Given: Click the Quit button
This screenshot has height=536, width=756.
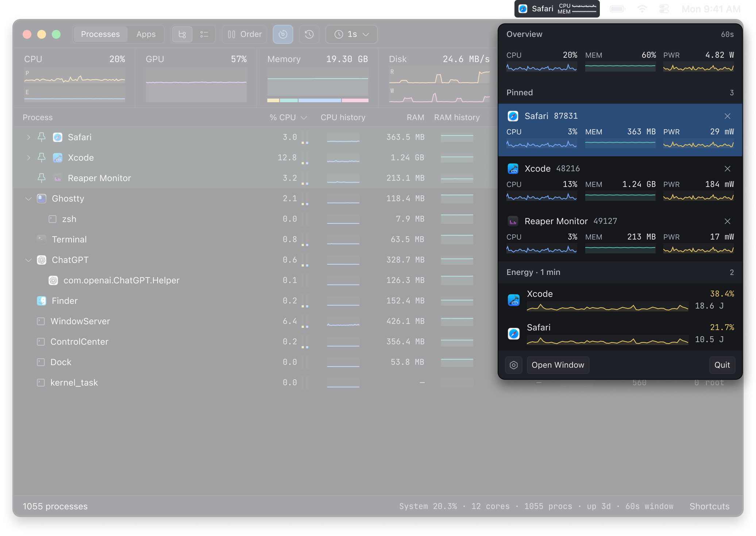Looking at the screenshot, I should coord(722,365).
